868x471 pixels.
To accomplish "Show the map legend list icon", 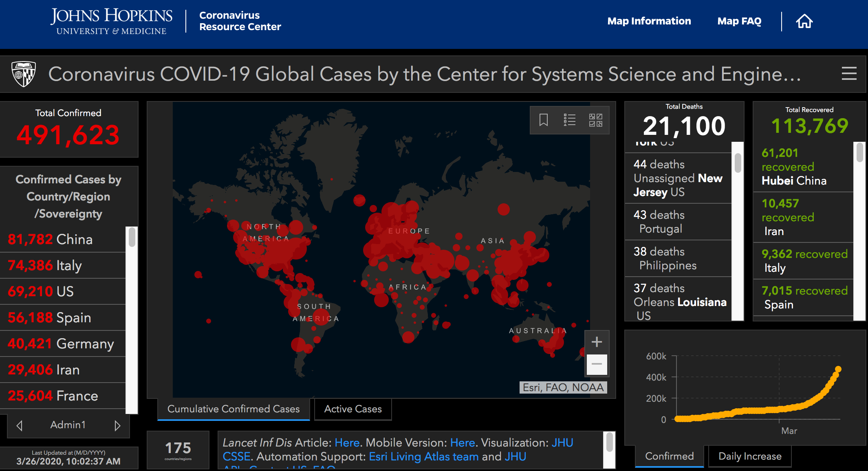I will tap(569, 120).
